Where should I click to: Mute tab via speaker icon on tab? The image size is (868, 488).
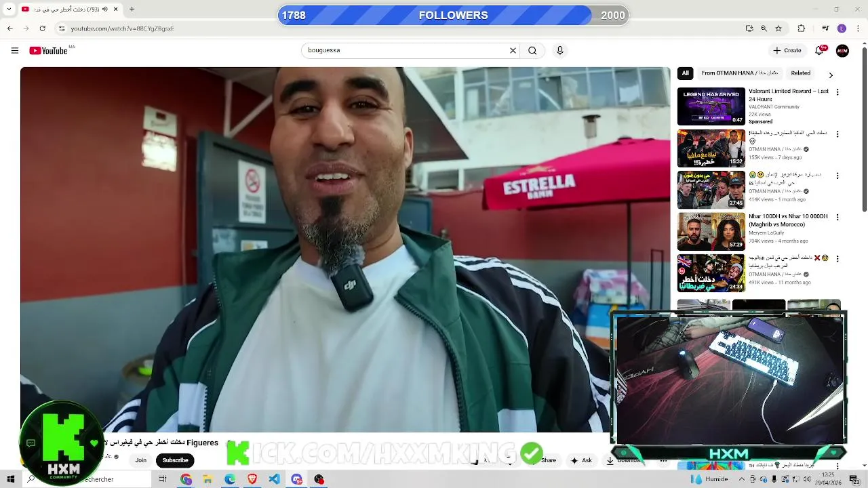(104, 9)
